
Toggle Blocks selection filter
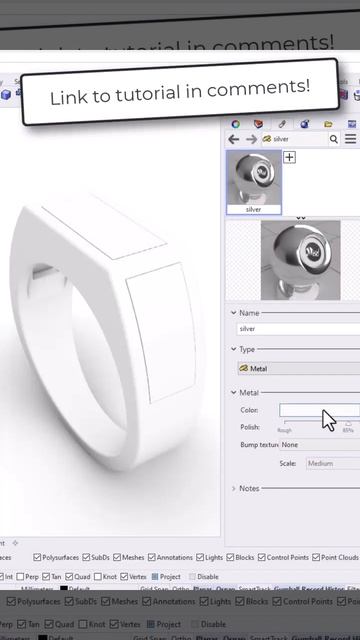point(230,557)
